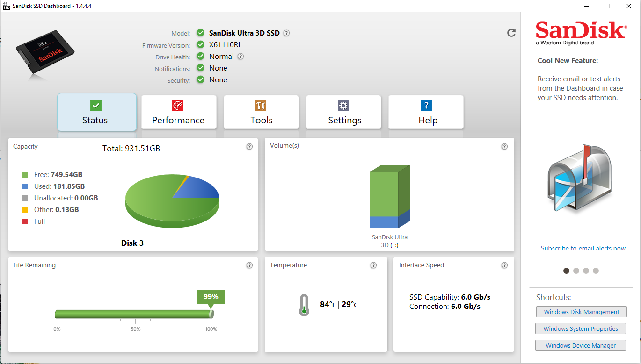Screen dimensions: 641x364
Task: Open the Temperature panel help tooltip
Action: point(373,265)
